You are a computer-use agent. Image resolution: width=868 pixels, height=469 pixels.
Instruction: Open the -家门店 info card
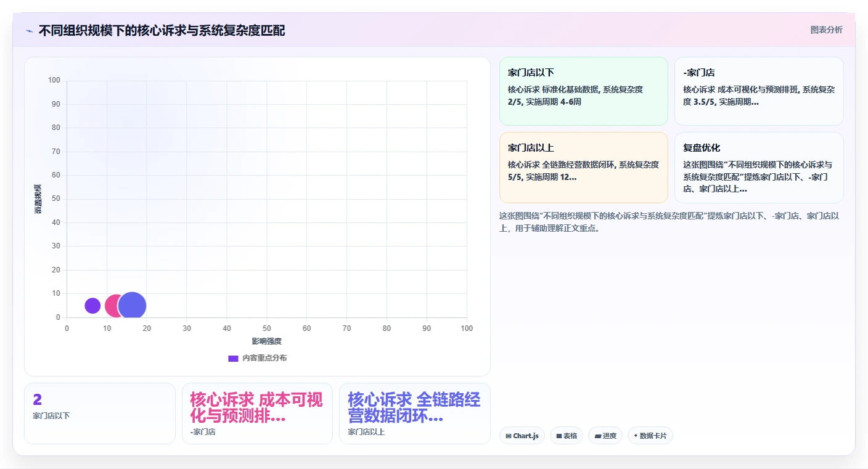coord(759,91)
